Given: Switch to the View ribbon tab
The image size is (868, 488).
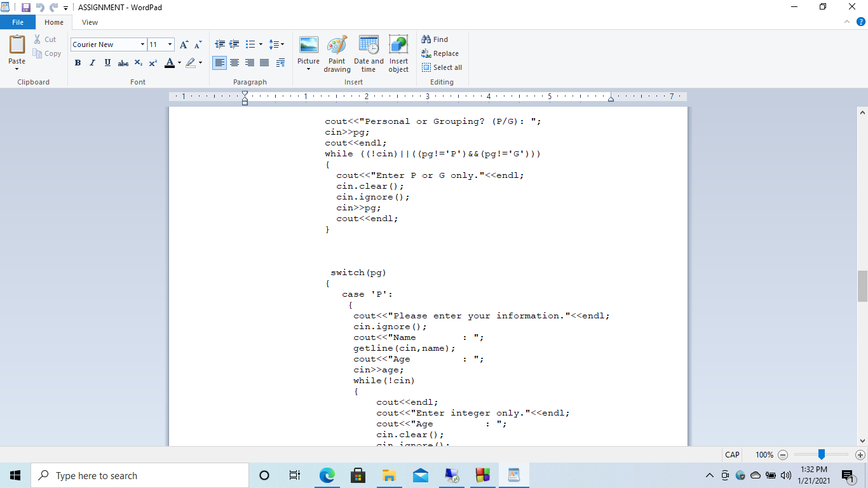Looking at the screenshot, I should (x=90, y=22).
